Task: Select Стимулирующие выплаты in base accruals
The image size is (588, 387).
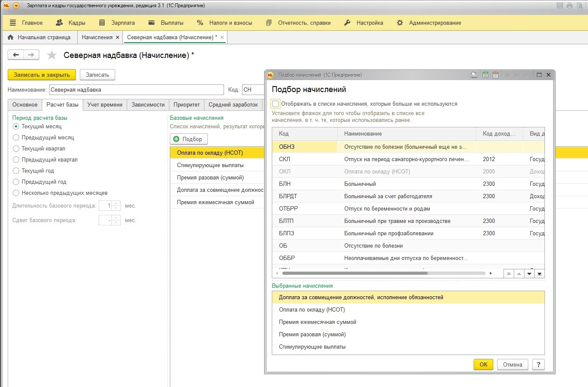Action: click(217, 165)
